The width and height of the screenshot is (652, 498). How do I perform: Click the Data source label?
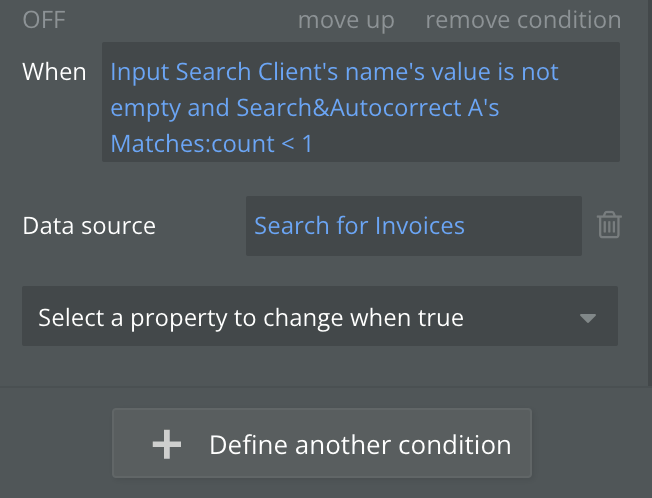click(x=89, y=226)
